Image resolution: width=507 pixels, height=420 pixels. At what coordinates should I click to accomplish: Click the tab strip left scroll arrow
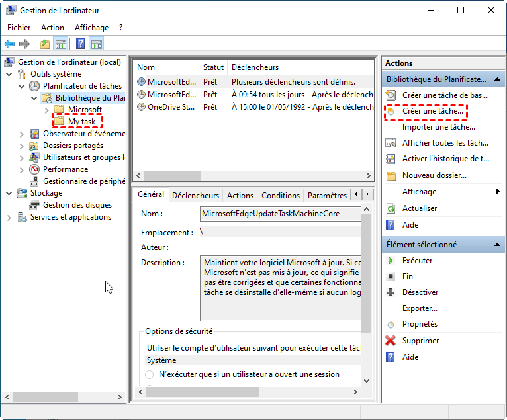[x=356, y=194]
